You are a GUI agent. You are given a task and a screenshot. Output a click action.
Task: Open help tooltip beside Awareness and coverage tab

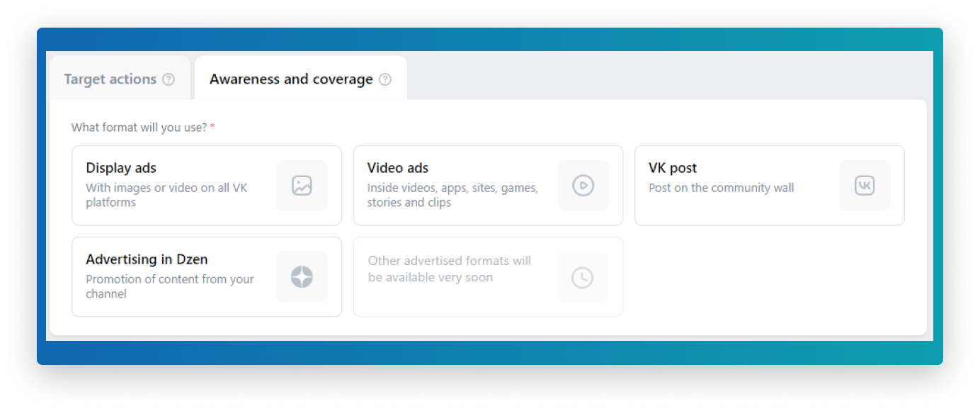click(384, 79)
